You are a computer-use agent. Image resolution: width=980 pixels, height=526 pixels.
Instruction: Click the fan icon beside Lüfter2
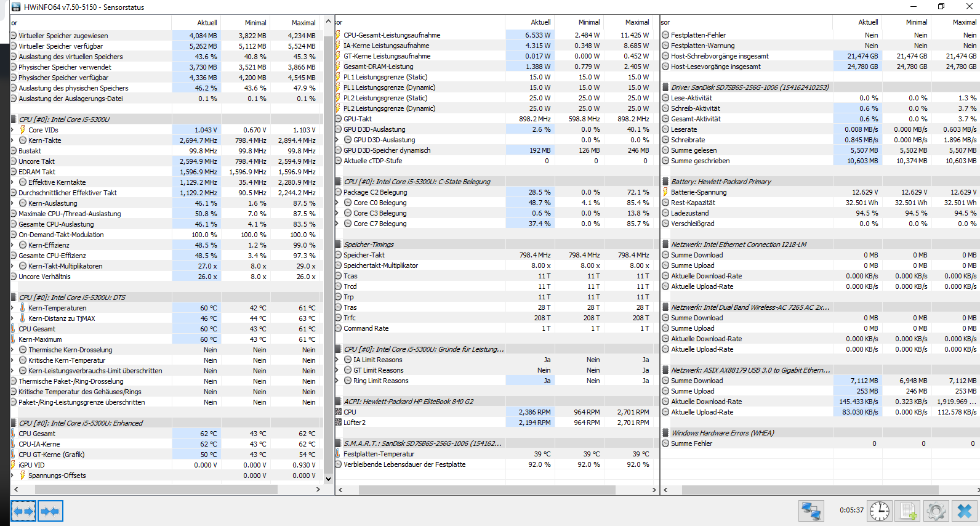click(x=338, y=423)
